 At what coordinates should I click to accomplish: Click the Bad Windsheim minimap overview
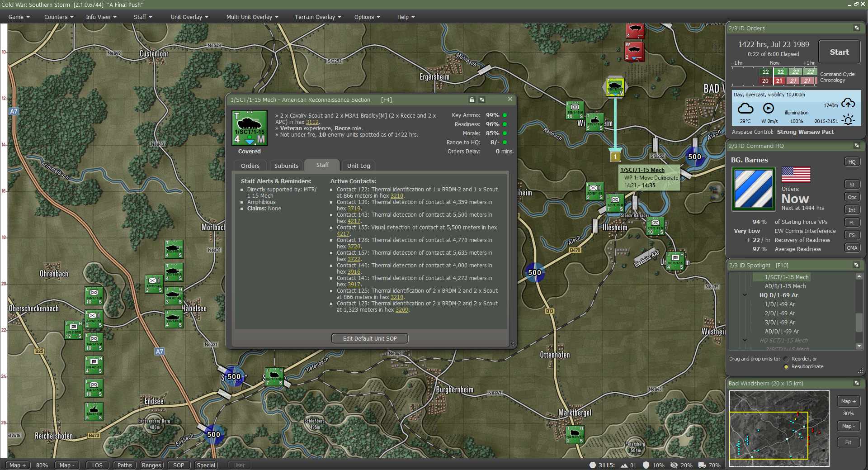(779, 428)
